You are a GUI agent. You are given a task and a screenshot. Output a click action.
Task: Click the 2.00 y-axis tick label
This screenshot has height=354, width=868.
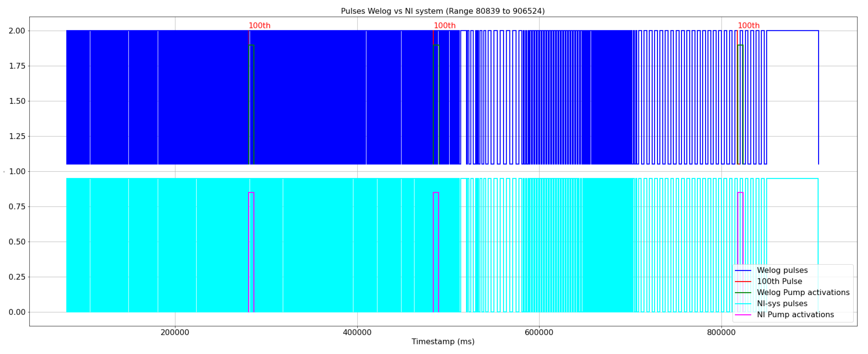(x=17, y=31)
